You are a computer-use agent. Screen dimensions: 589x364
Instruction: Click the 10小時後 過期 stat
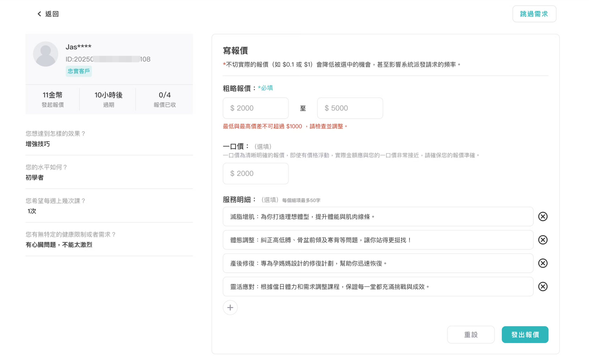[109, 99]
